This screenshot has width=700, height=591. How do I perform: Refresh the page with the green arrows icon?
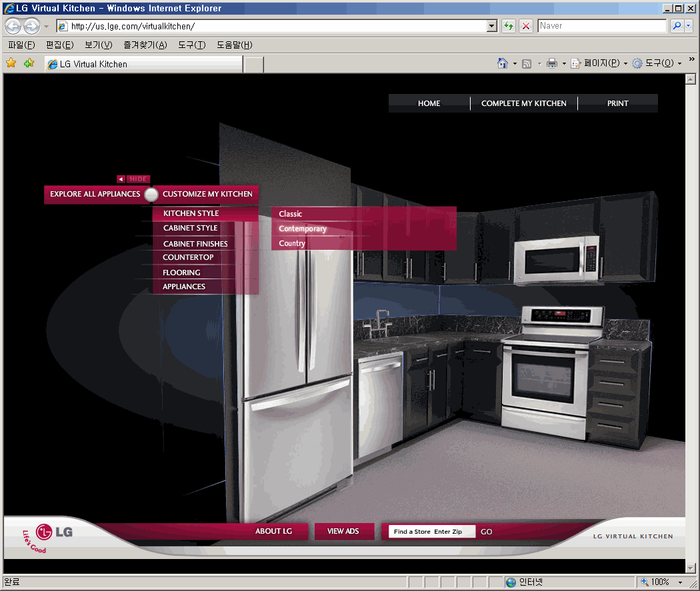pos(509,26)
